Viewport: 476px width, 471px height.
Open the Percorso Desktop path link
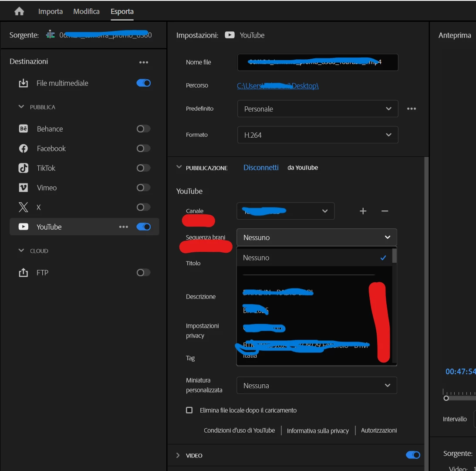tap(278, 86)
